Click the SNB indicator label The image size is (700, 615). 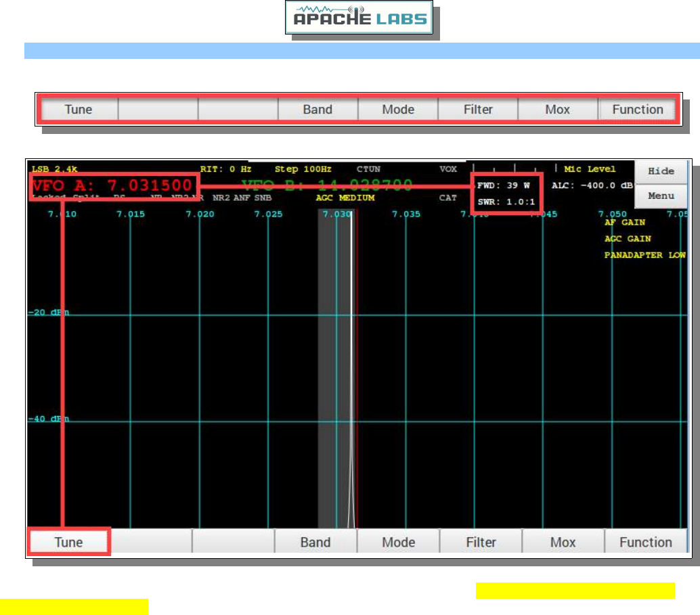263,198
